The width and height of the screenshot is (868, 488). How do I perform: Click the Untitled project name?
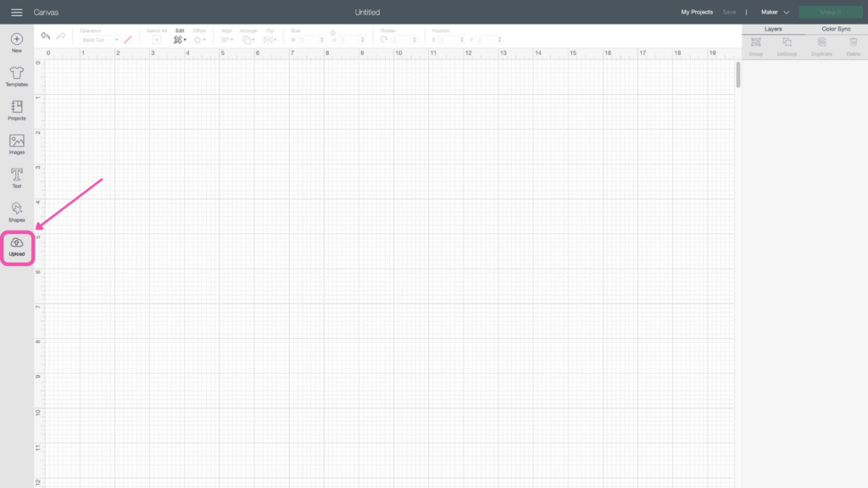pyautogui.click(x=368, y=12)
